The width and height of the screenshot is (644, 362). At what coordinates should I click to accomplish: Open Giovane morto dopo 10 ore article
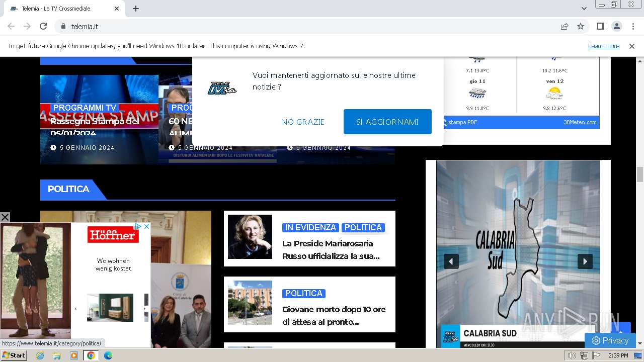[x=334, y=315]
